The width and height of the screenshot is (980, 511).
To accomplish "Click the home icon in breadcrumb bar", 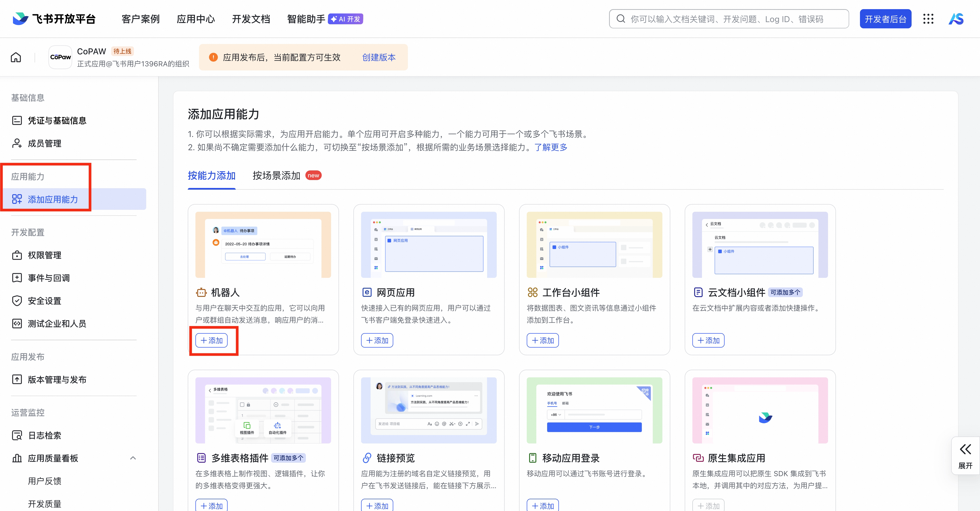I will (16, 57).
